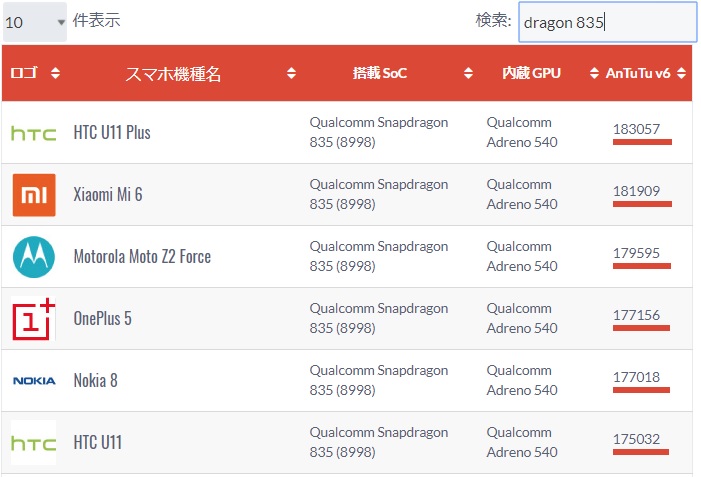The height and width of the screenshot is (477, 701).
Task: Select score 179595 for Moto Z2 Force
Action: point(636,253)
